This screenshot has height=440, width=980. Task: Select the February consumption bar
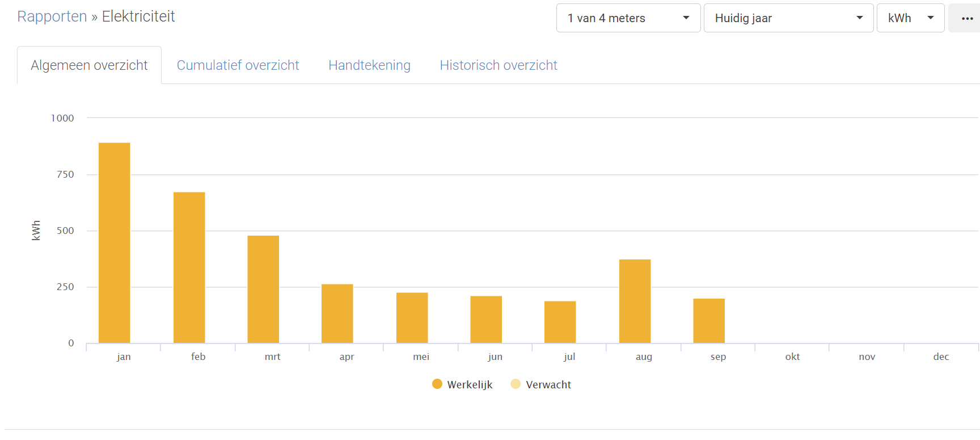tap(189, 267)
